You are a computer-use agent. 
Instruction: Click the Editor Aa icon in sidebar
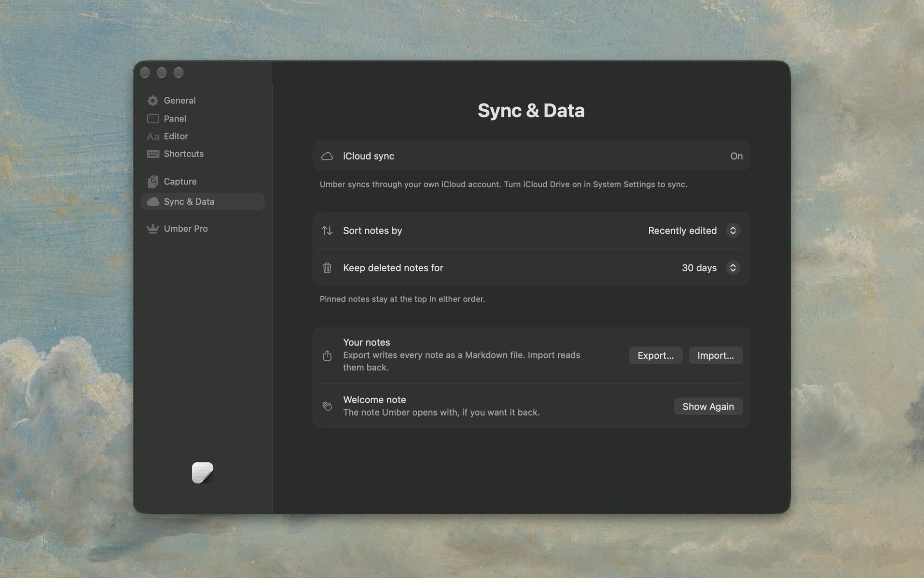[153, 137]
